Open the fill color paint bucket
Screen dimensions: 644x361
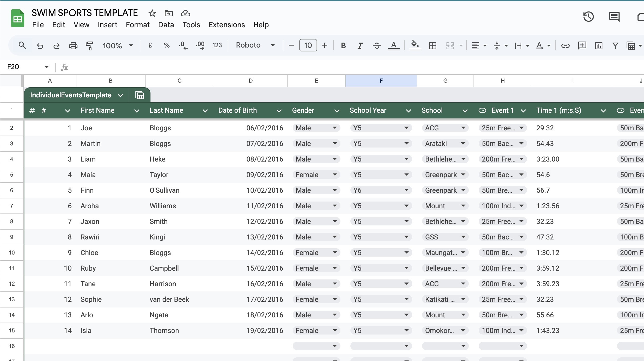click(x=415, y=45)
